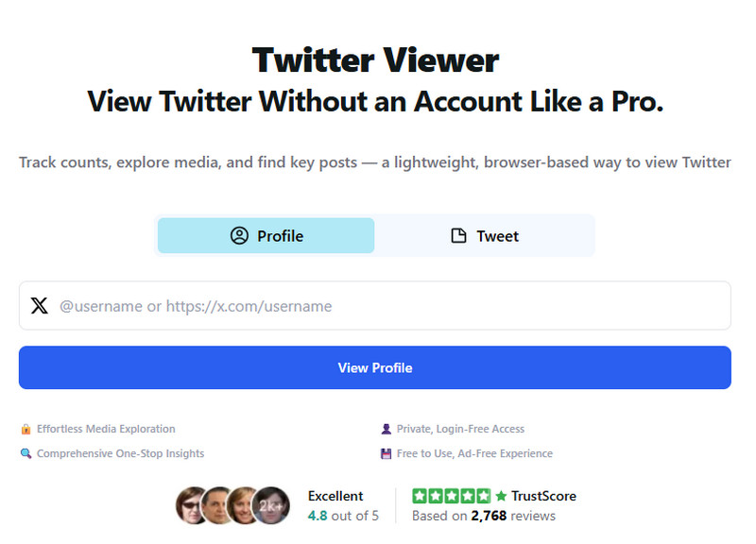Click the TrustScore label
This screenshot has width=756, height=544.
[543, 496]
